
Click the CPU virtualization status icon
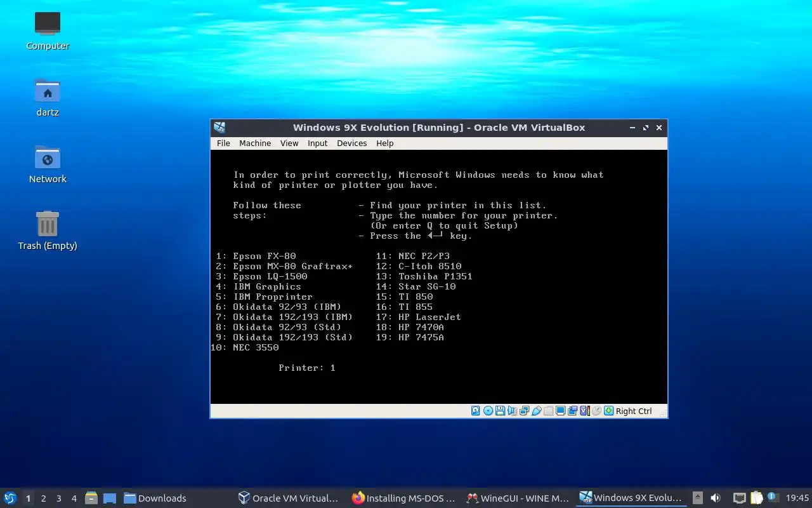point(585,411)
